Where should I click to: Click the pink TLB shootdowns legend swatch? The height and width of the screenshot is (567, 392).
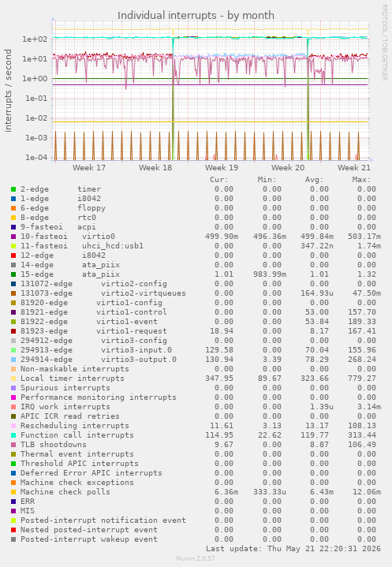(13, 445)
